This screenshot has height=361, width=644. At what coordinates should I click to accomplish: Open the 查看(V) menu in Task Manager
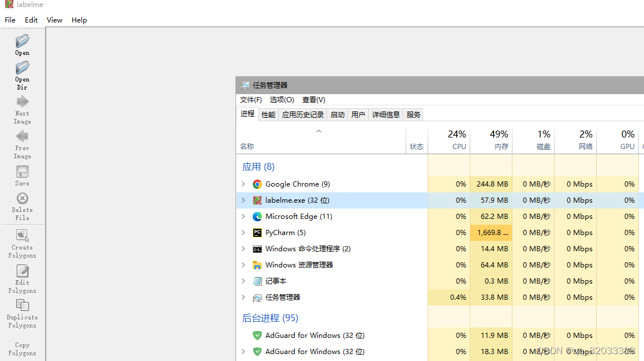314,100
